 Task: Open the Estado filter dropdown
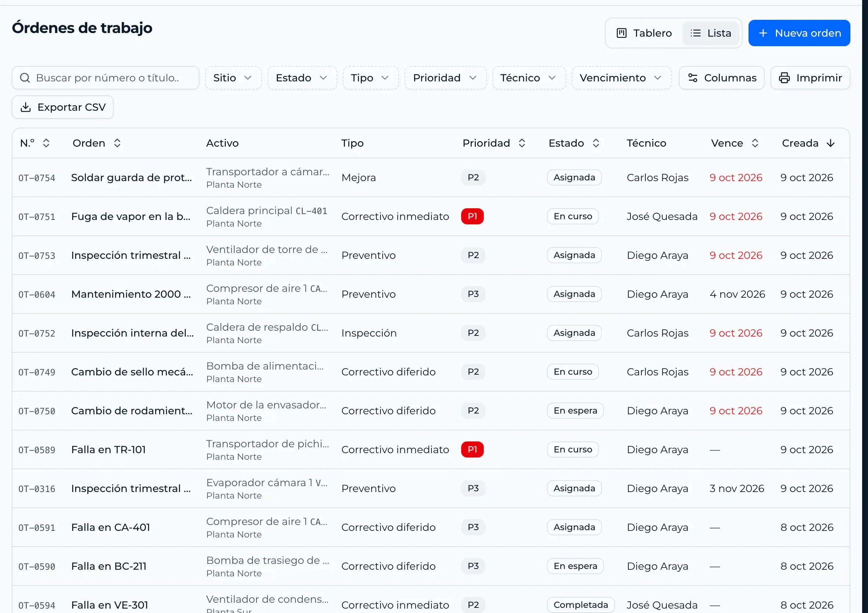click(x=302, y=78)
